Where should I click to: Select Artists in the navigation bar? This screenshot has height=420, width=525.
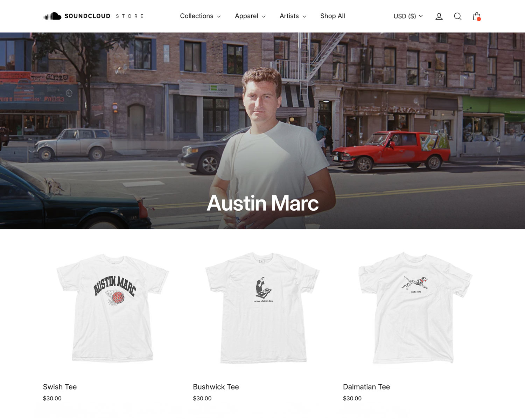pos(289,16)
